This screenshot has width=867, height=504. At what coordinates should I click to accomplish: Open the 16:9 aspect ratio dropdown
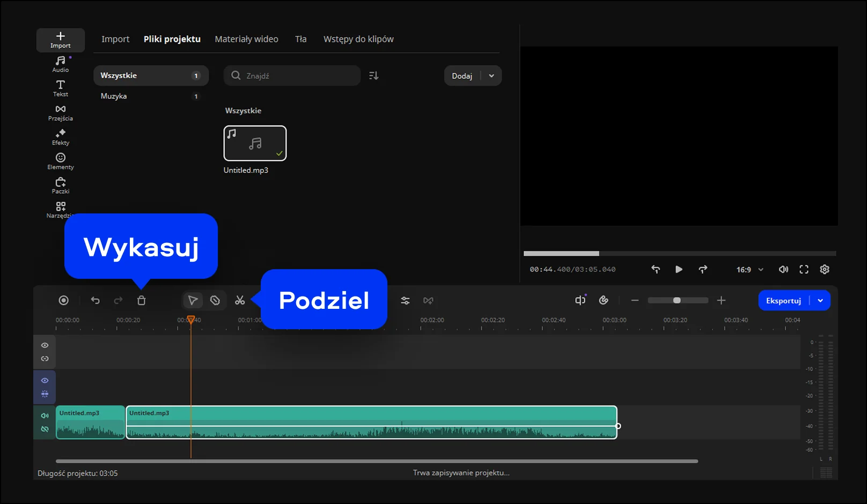pyautogui.click(x=750, y=270)
